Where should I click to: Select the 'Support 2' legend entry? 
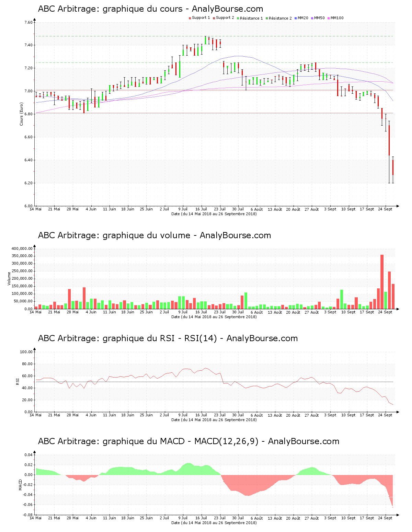(223, 18)
